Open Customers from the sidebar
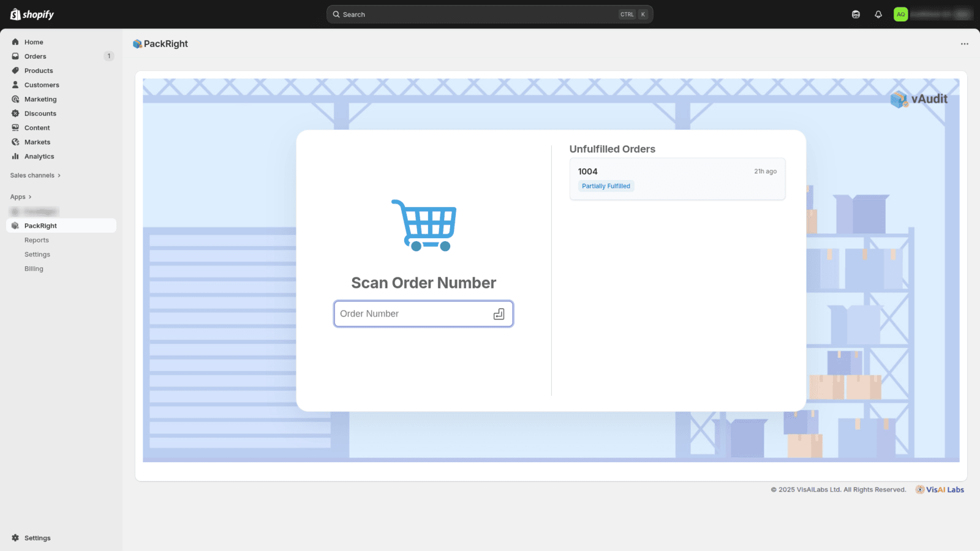Viewport: 980px width, 551px height. (x=41, y=84)
